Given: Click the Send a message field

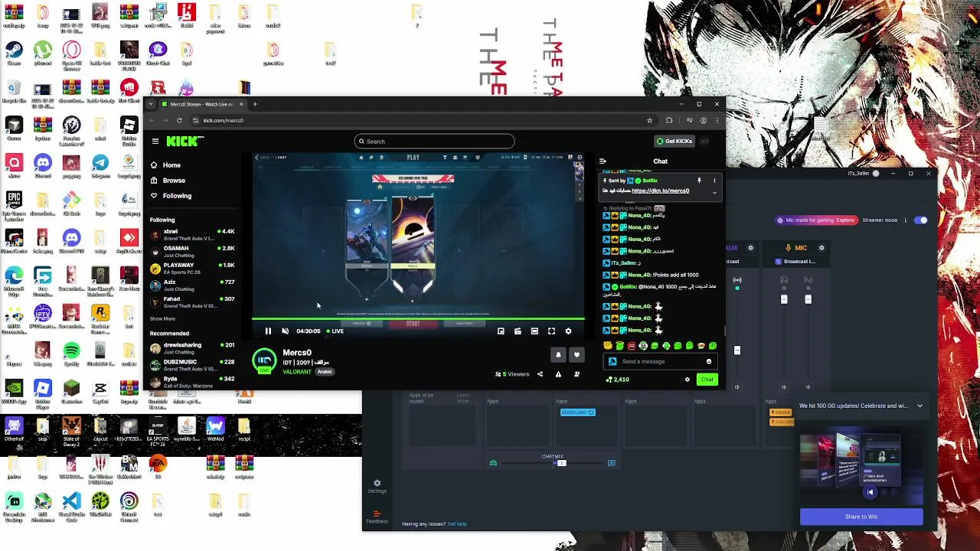Looking at the screenshot, I should (659, 361).
